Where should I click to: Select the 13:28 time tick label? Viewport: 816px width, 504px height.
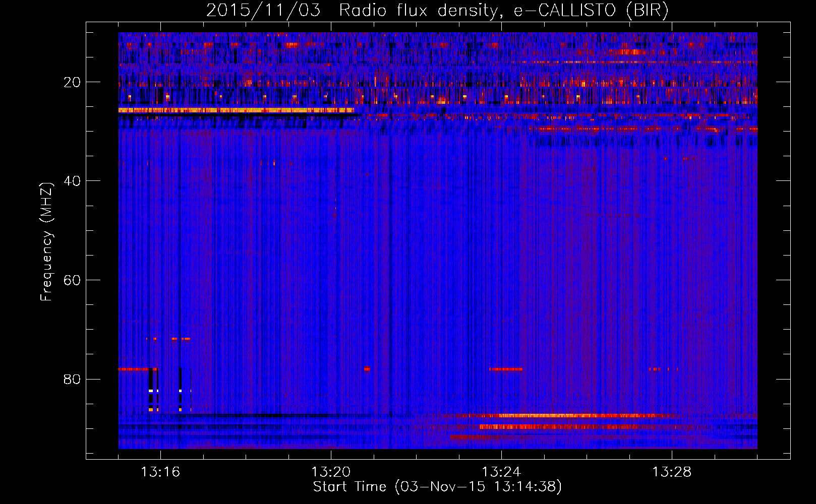pyautogui.click(x=672, y=472)
